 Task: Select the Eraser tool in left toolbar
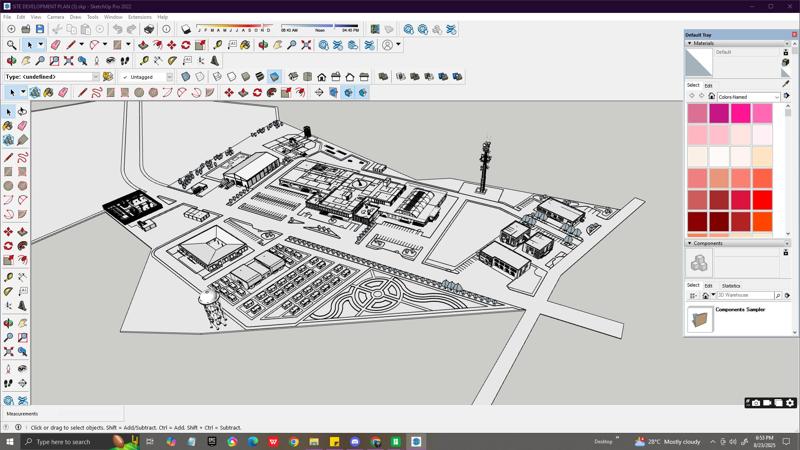tap(22, 126)
